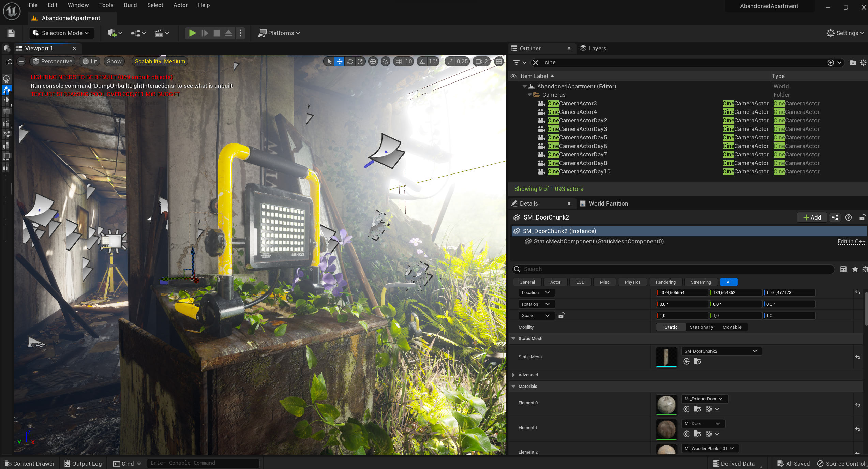Browse to SM_DoorChunk2 in Content Browser
This screenshot has width=868, height=469.
tap(697, 361)
